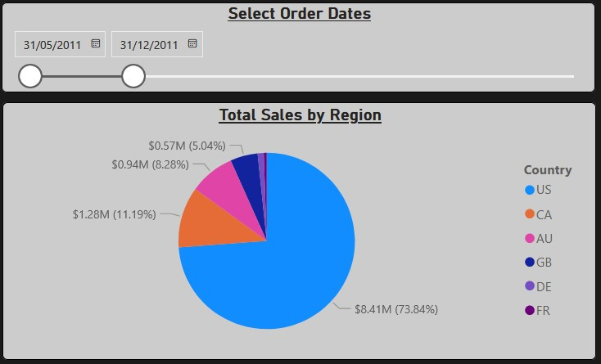Click the GB legend color marker
Screen dimensions: 601x364
pos(529,263)
